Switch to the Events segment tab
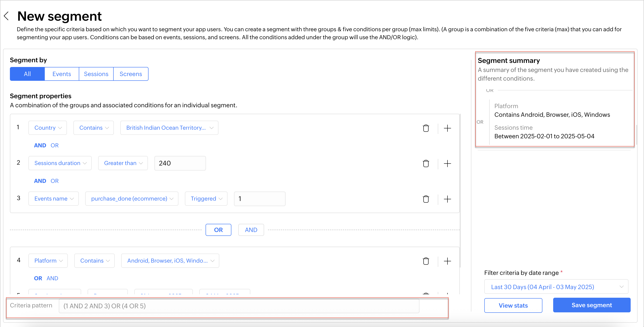This screenshot has width=644, height=327. point(62,74)
